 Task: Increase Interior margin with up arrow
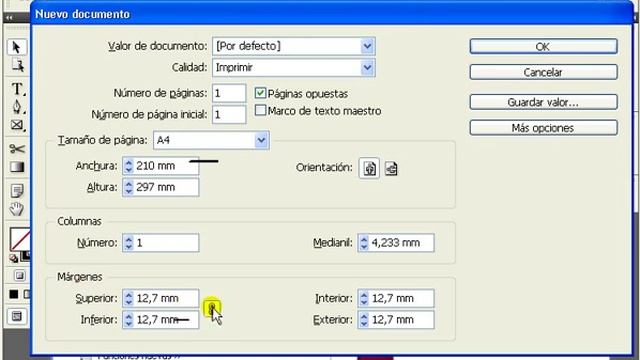(x=364, y=294)
